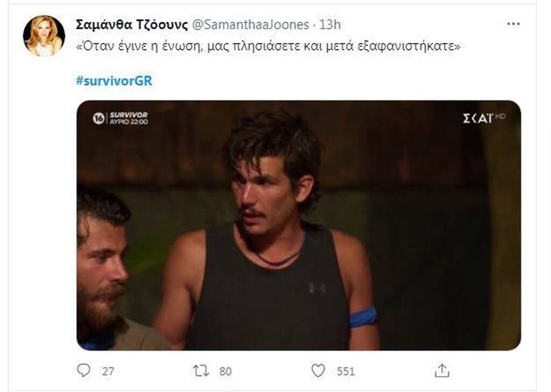This screenshot has height=392, width=551.
Task: Click the tweet text quote in Greek
Action: (x=268, y=46)
